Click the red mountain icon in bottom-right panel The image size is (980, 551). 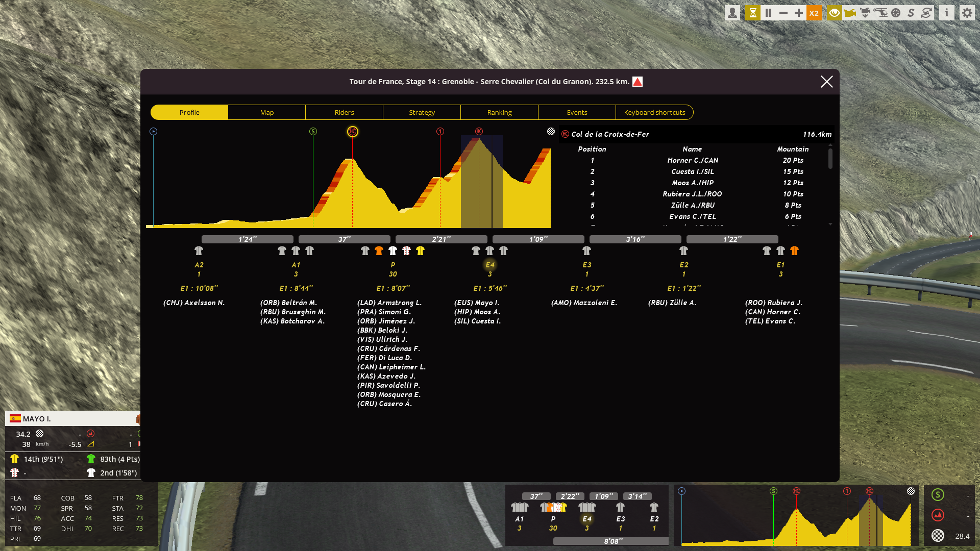938,515
